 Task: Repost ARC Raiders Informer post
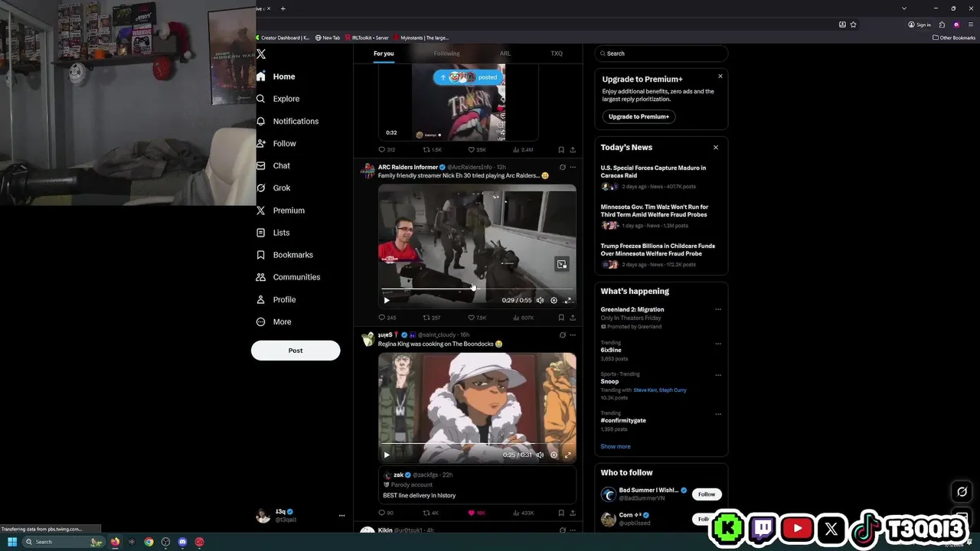[x=432, y=318]
